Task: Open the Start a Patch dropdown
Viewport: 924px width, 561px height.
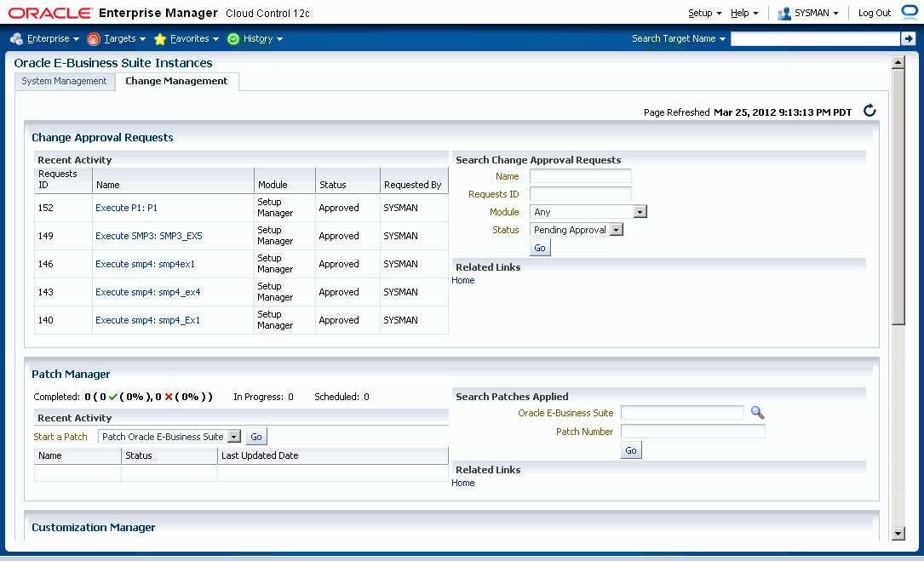Action: (169, 437)
